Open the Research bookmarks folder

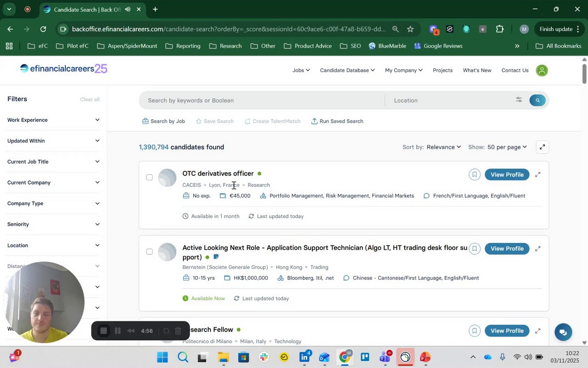[x=225, y=46]
